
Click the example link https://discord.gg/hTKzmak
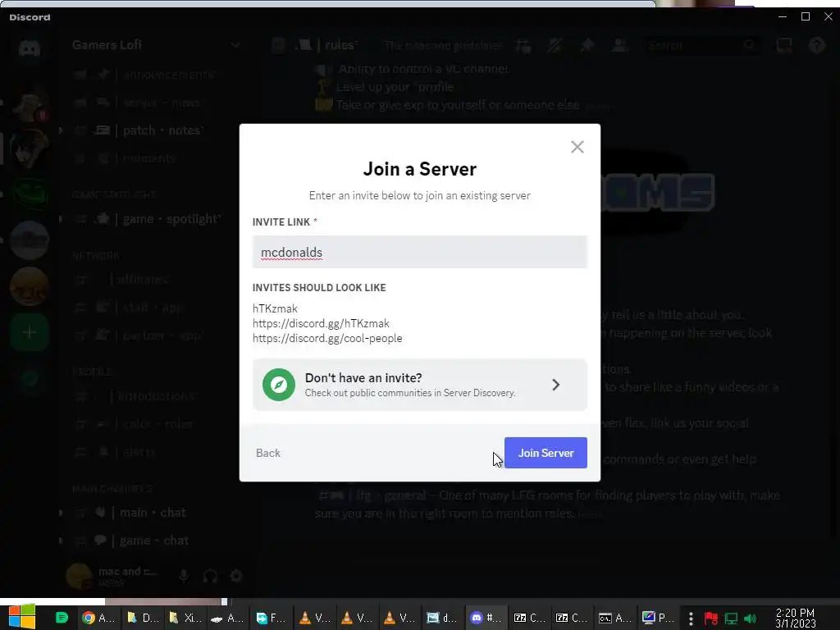321,323
